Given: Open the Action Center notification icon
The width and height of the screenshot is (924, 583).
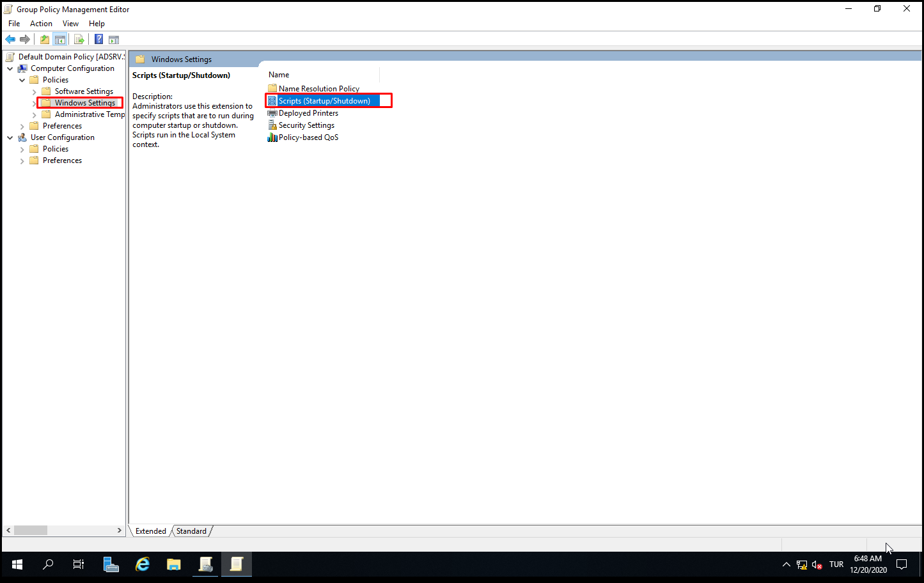Looking at the screenshot, I should (x=902, y=564).
